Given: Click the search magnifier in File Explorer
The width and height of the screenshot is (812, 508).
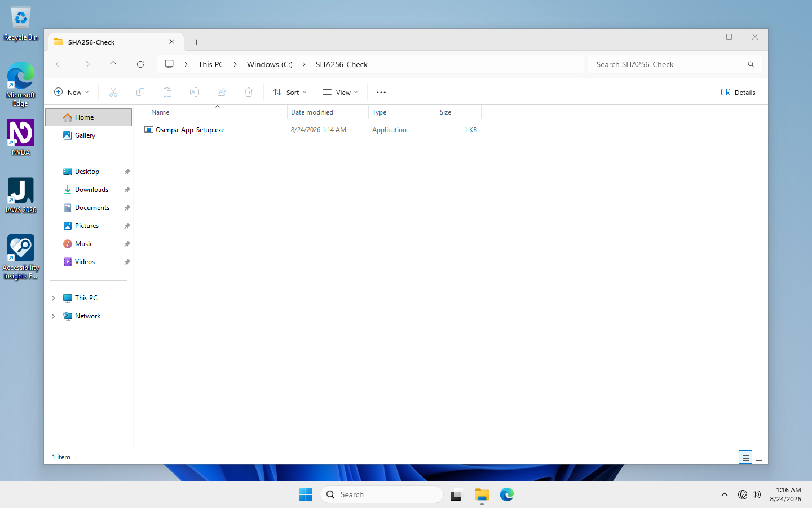Looking at the screenshot, I should tap(751, 64).
